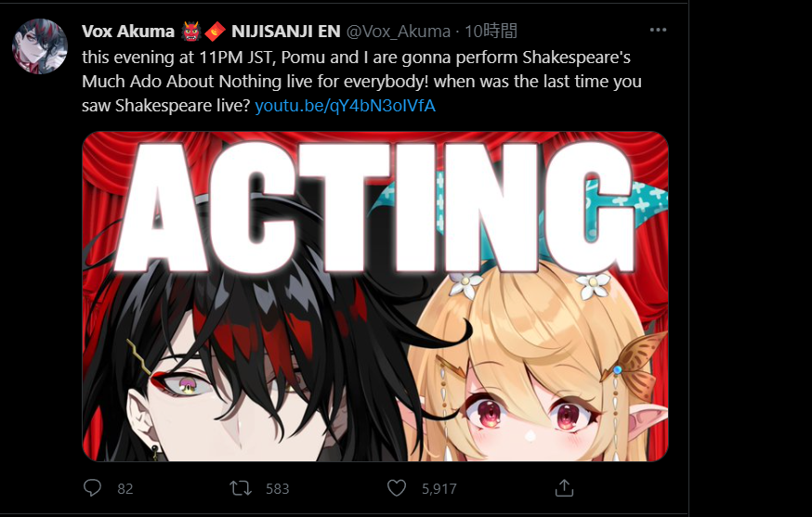Image resolution: width=812 pixels, height=517 pixels.
Task: Click the reply speech bubble icon
Action: click(93, 488)
